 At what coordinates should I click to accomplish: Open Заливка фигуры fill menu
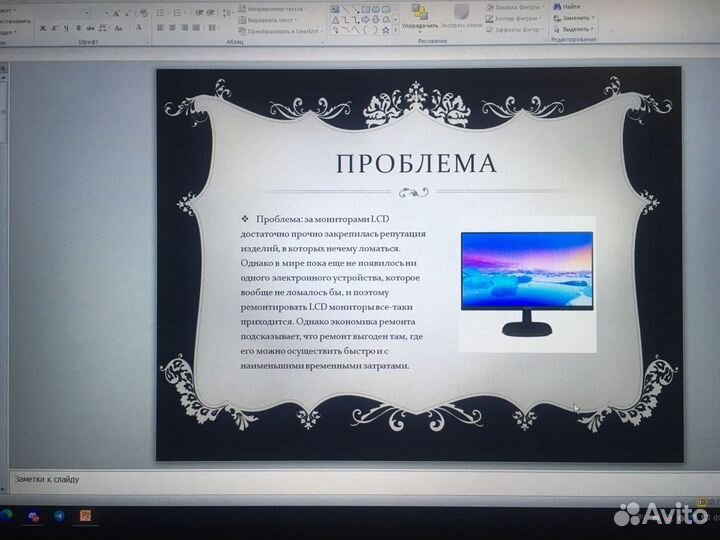pyautogui.click(x=515, y=7)
